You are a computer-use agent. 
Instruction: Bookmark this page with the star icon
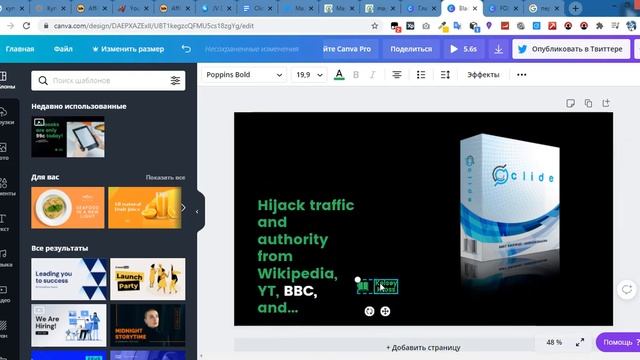[x=374, y=26]
